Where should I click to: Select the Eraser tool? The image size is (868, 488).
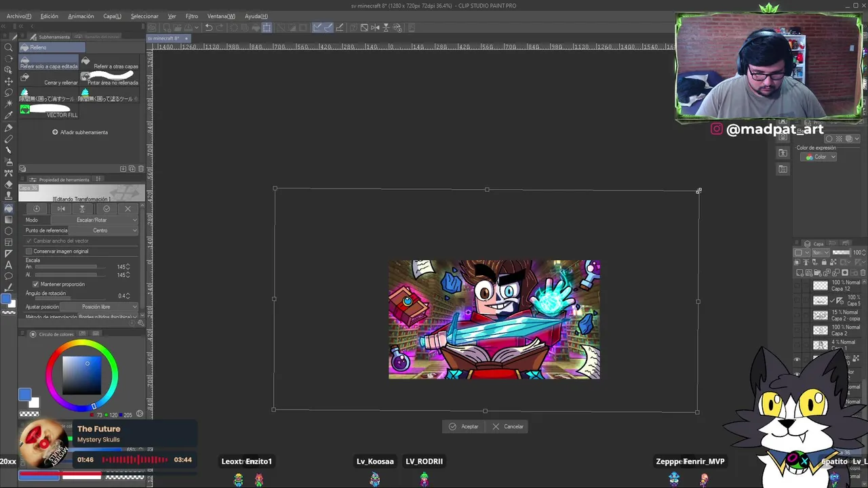pos(9,184)
